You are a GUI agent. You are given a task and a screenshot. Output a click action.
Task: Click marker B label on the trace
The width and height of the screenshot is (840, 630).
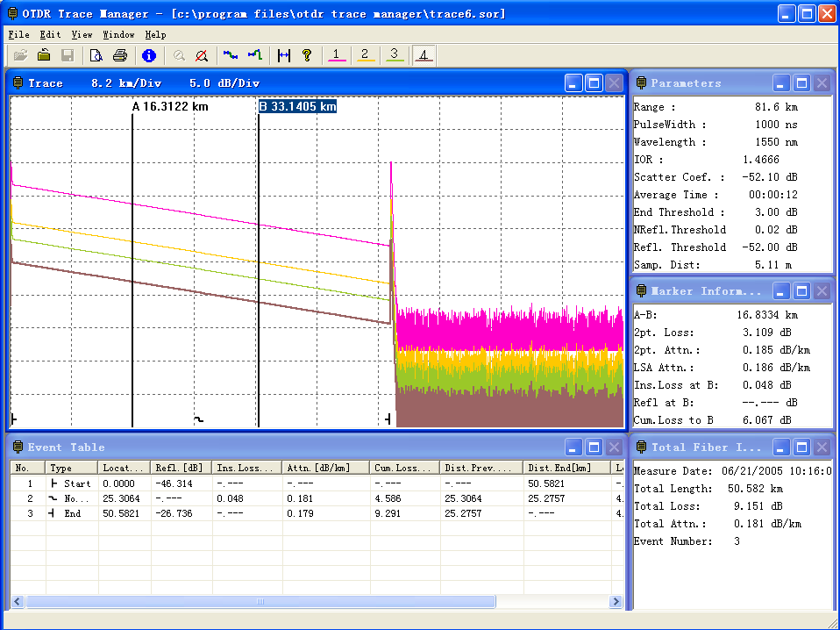298,106
